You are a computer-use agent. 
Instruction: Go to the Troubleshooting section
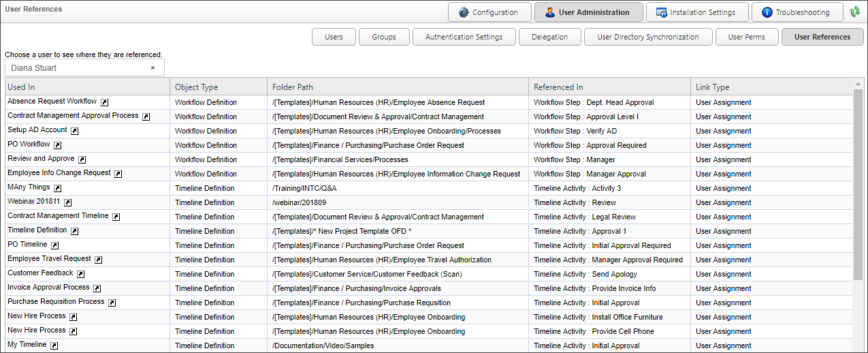click(795, 12)
